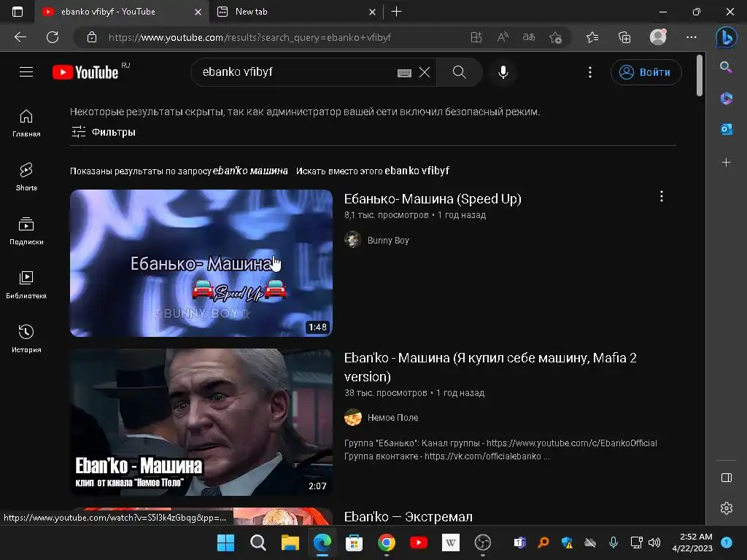
Task: Open Outlook in Edge sidebar
Action: click(x=726, y=129)
